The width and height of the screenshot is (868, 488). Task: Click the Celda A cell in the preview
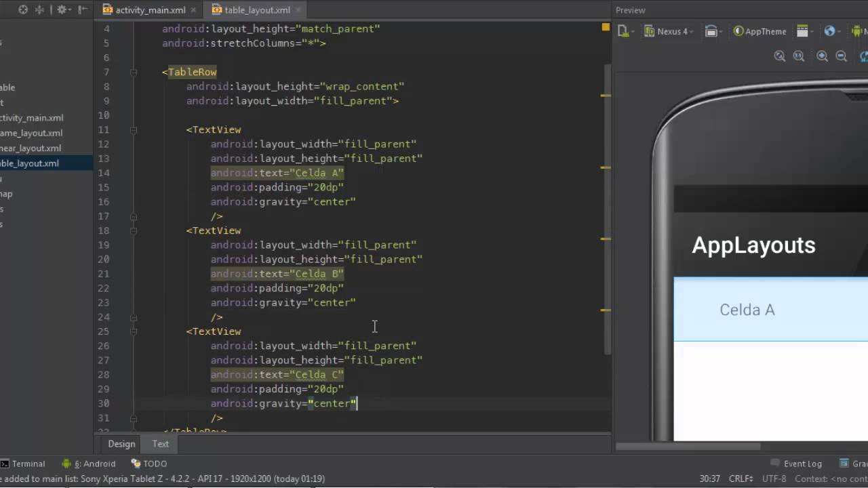pos(747,310)
